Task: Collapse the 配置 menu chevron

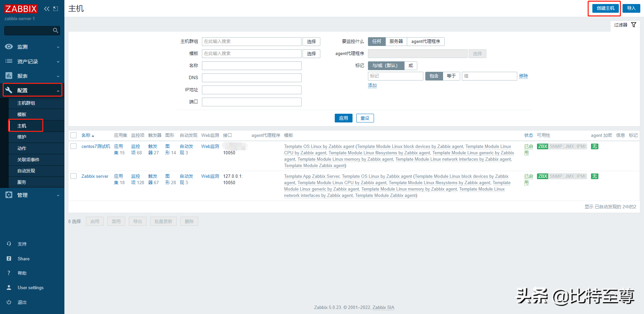Action: 58,91
